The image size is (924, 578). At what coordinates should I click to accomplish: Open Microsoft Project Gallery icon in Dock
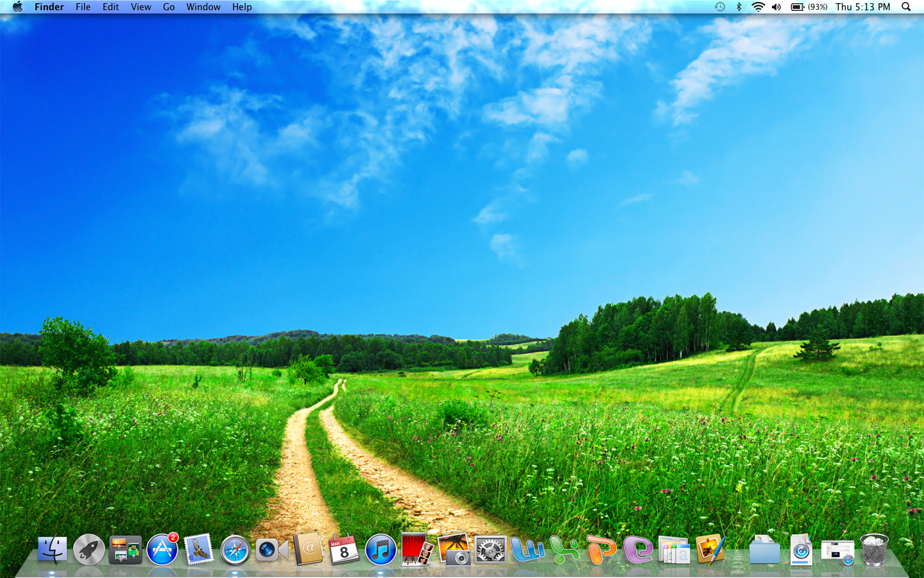coord(674,550)
